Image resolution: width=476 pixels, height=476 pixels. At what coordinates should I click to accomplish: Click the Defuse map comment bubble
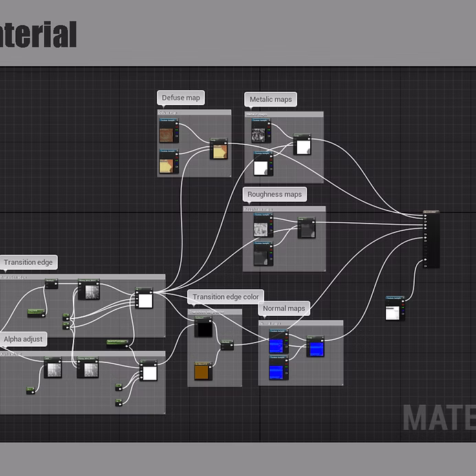coord(181,98)
